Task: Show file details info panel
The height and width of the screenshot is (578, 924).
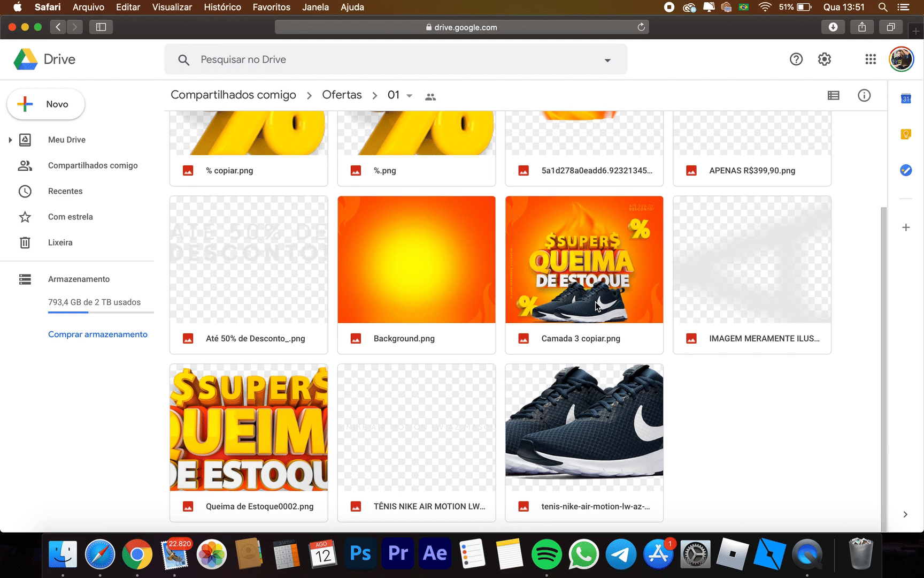Action: (x=864, y=95)
